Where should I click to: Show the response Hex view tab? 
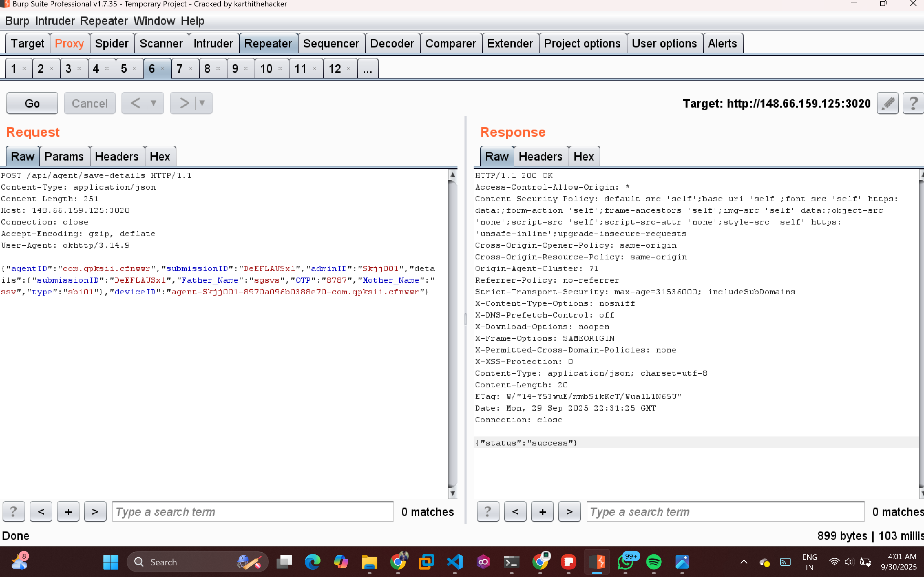coord(583,156)
